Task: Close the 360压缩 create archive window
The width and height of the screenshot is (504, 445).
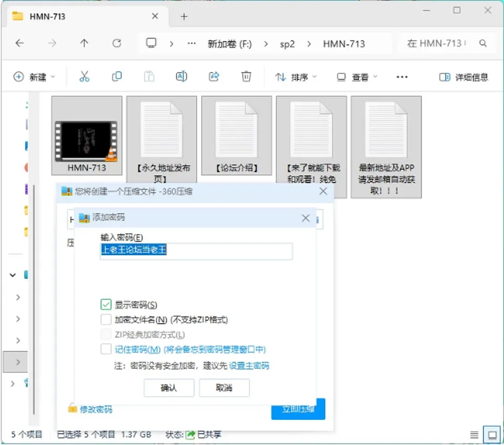Action: click(323, 191)
